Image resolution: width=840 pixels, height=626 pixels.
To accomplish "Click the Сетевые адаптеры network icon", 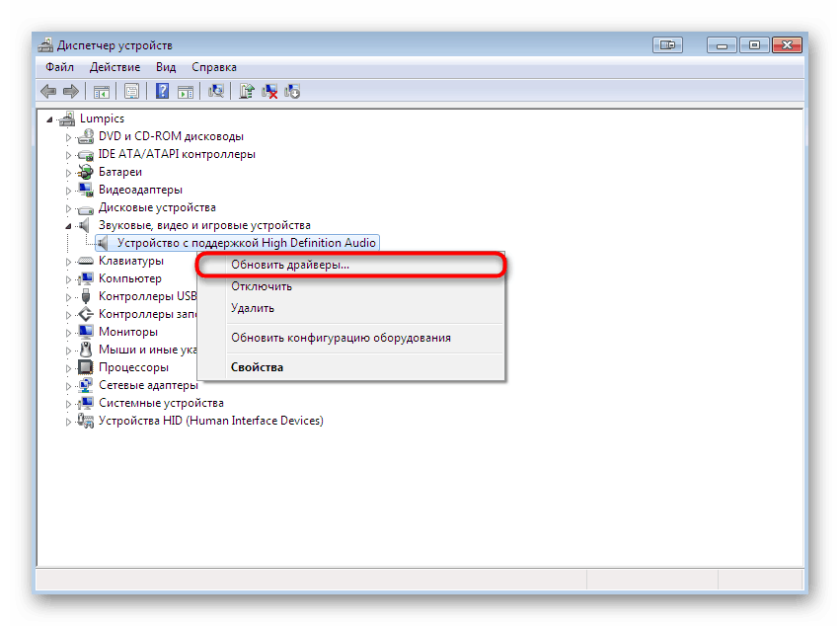I will click(85, 385).
